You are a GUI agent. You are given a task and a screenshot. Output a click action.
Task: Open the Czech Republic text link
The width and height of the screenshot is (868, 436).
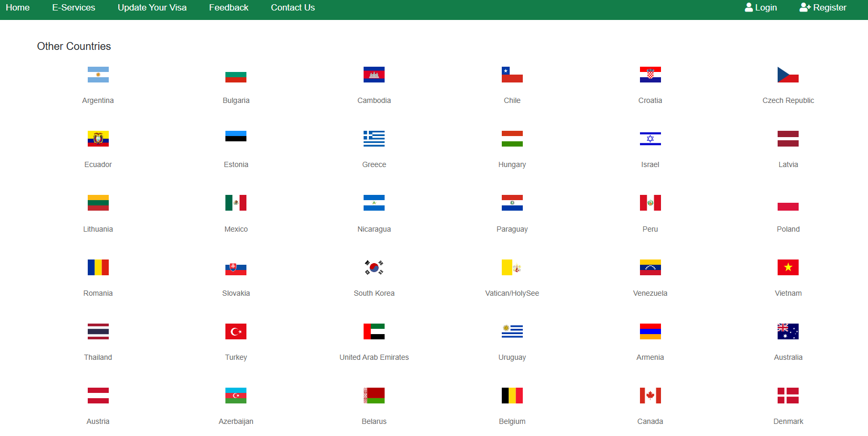tap(788, 100)
